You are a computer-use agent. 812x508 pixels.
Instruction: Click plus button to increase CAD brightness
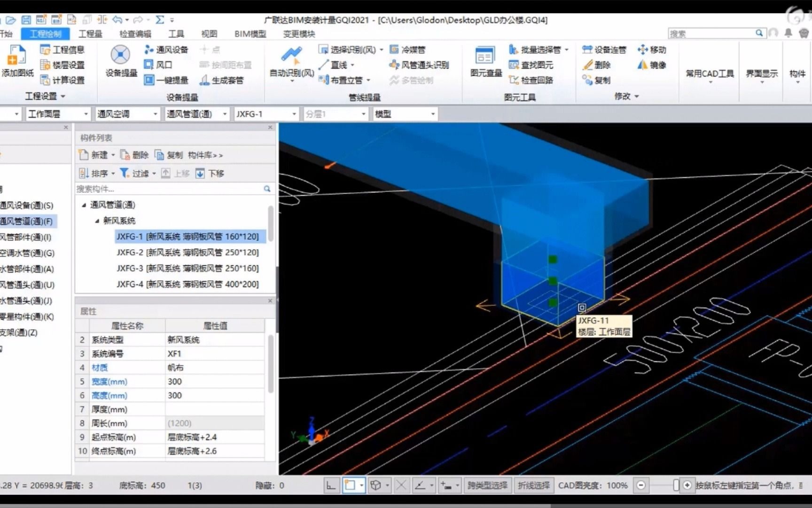687,485
